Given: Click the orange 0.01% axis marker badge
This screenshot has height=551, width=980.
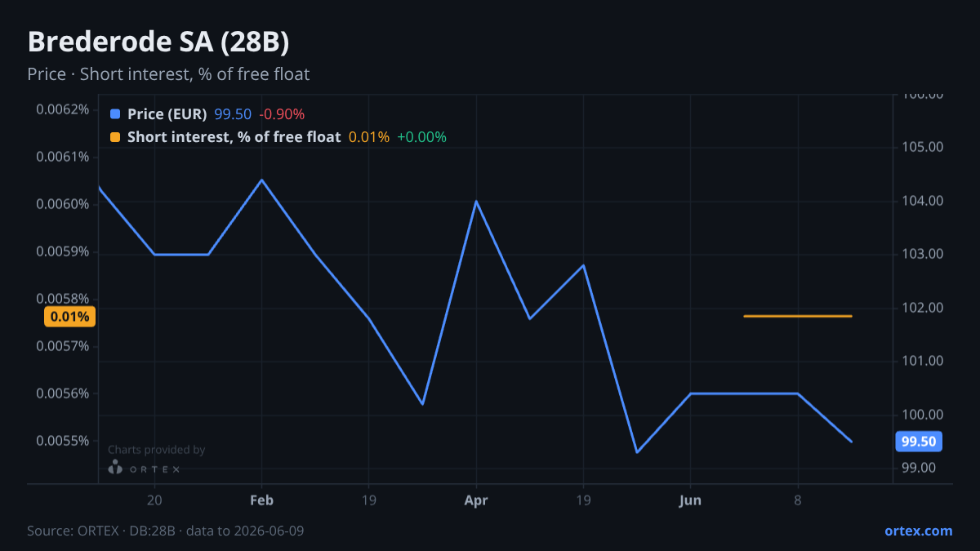Looking at the screenshot, I should coord(70,317).
